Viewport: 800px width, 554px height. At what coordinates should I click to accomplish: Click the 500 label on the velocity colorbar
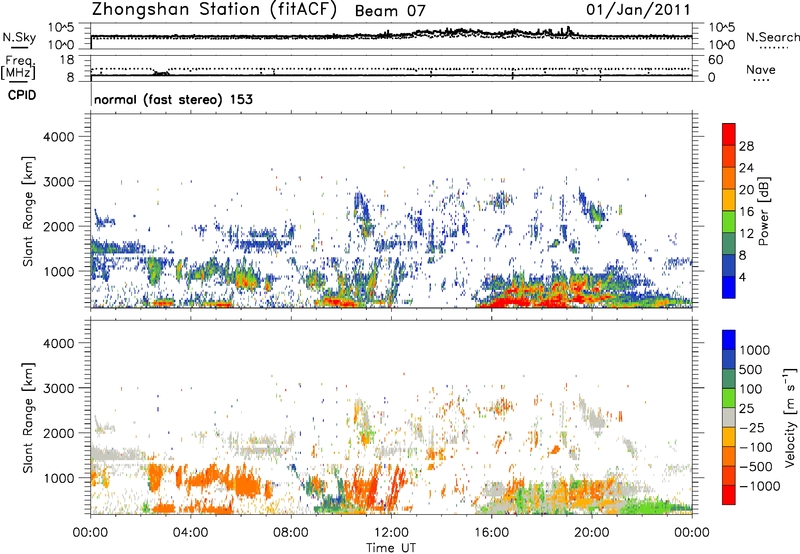753,369
